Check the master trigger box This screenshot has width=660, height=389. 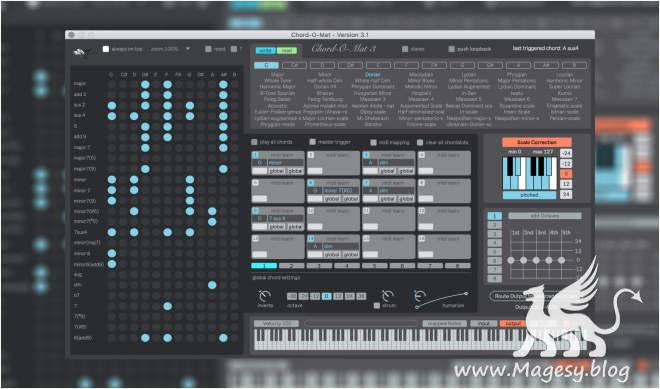(312, 142)
